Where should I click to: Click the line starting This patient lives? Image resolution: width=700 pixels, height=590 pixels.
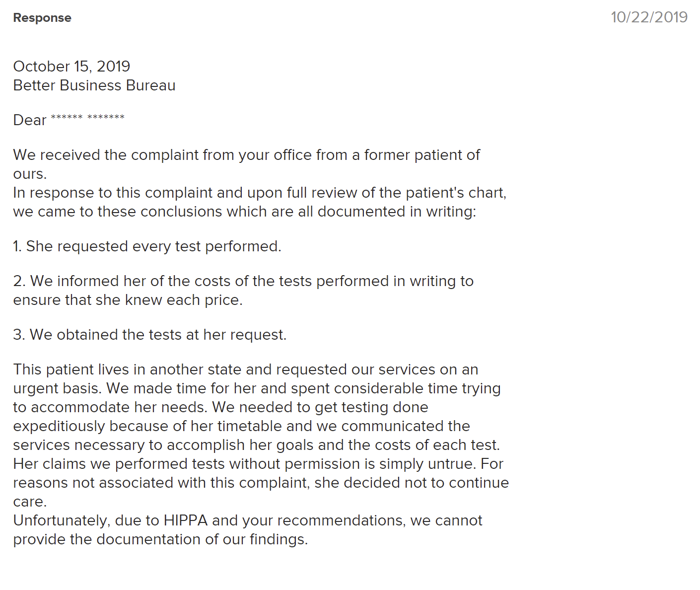pos(245,369)
